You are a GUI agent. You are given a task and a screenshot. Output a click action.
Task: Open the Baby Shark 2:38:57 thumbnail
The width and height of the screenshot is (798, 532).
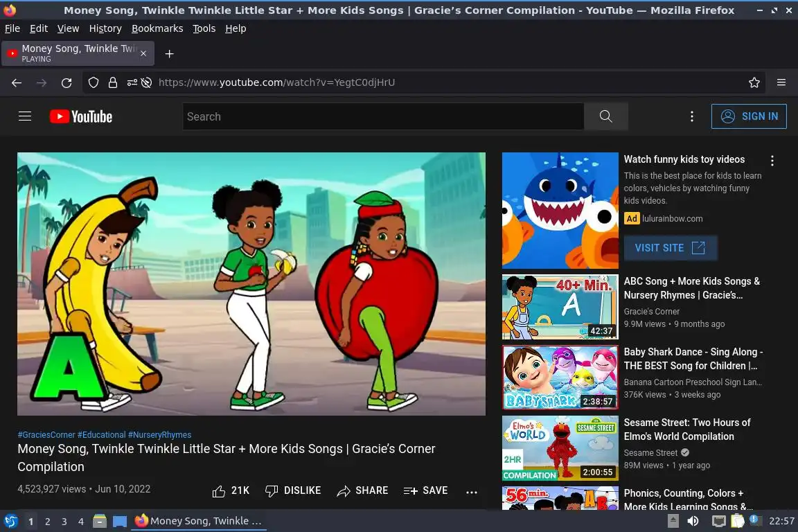click(x=560, y=378)
